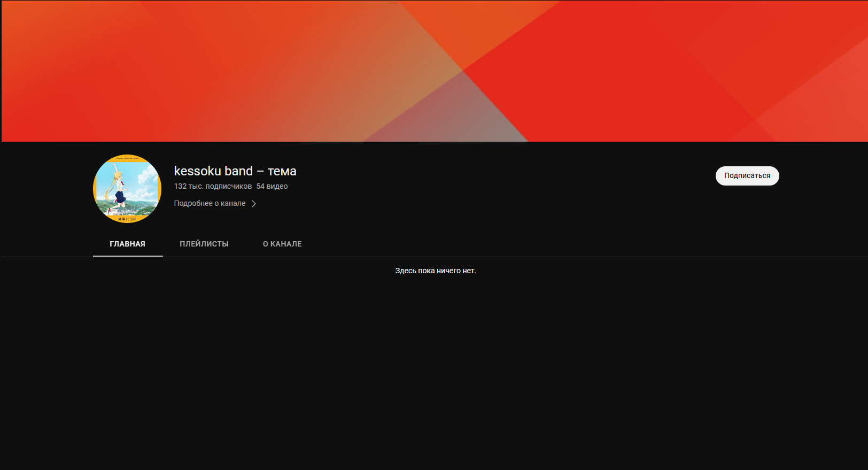Click the 132 тыс. подписчиков count

pyautogui.click(x=212, y=187)
